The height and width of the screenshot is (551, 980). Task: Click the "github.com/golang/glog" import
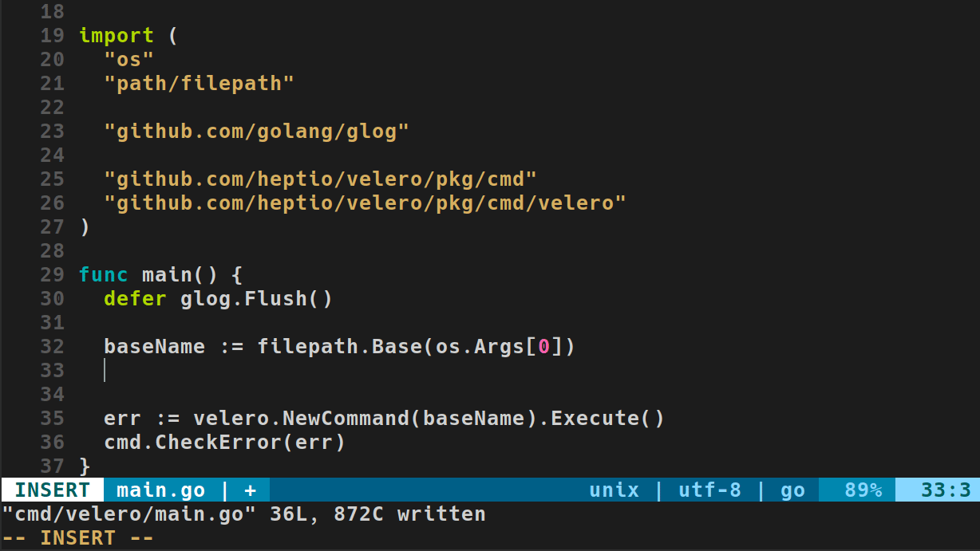point(256,132)
